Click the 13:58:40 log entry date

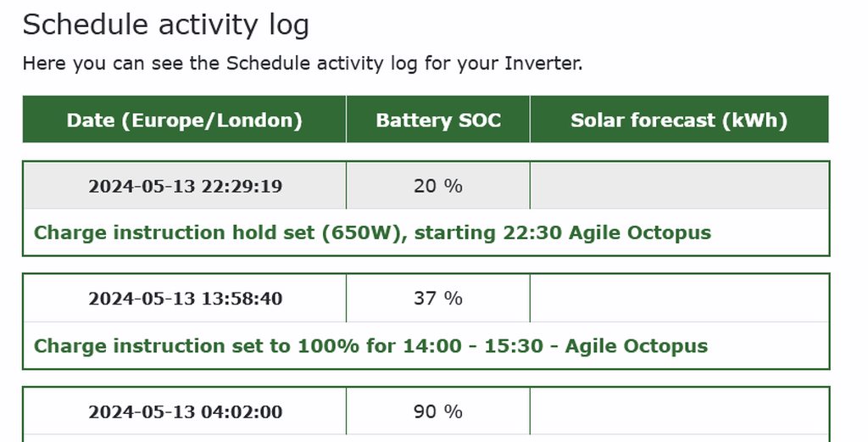(x=185, y=299)
